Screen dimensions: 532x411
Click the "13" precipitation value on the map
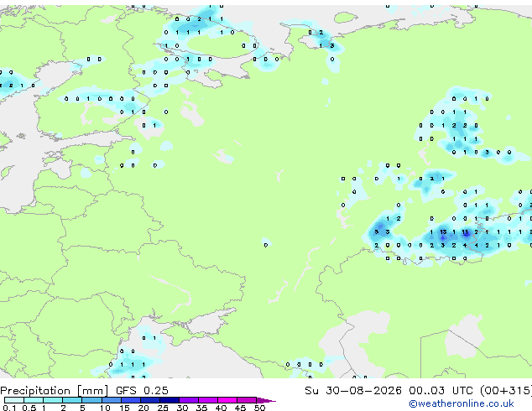(443, 232)
